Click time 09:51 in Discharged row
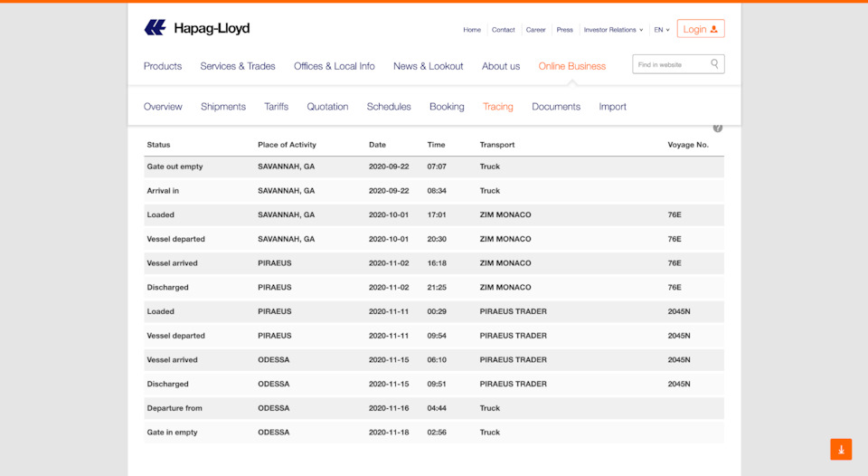868x476 pixels. (x=436, y=384)
